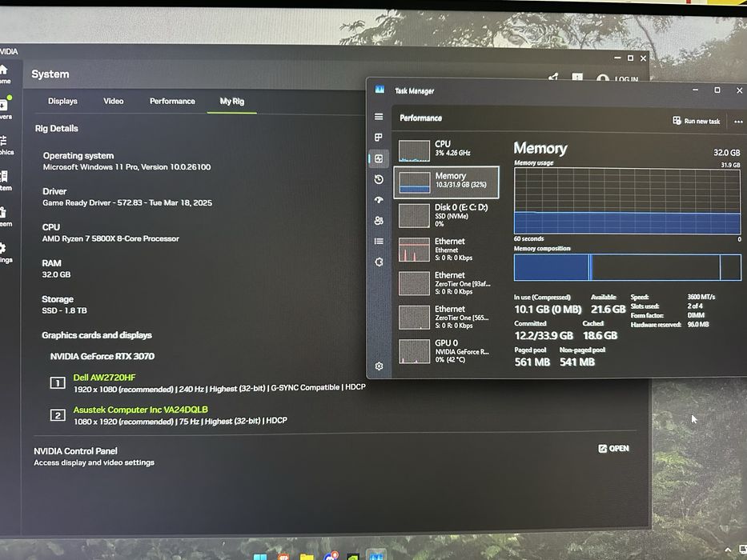Click Task Manager icon on Windows taskbar
This screenshot has width=747, height=560.
click(x=376, y=556)
